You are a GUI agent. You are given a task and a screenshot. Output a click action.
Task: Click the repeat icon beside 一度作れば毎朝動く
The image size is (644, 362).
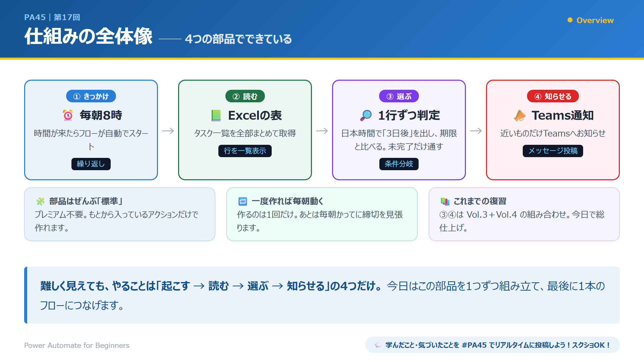pyautogui.click(x=243, y=201)
